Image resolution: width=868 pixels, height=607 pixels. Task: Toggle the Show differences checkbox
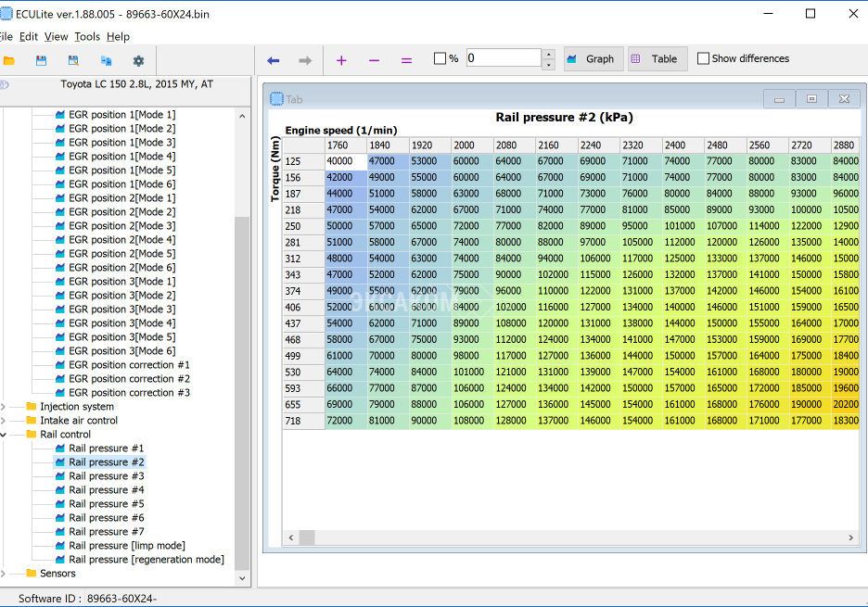pyautogui.click(x=703, y=58)
